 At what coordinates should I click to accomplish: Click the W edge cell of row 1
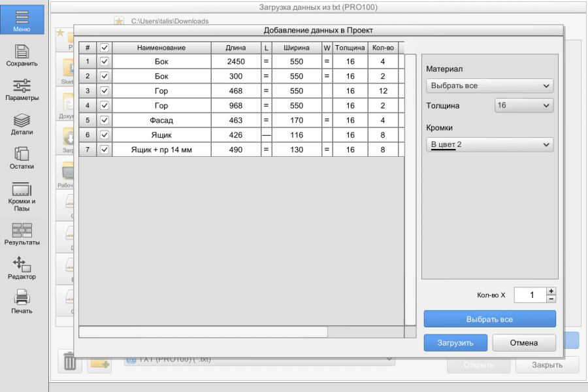pyautogui.click(x=327, y=61)
